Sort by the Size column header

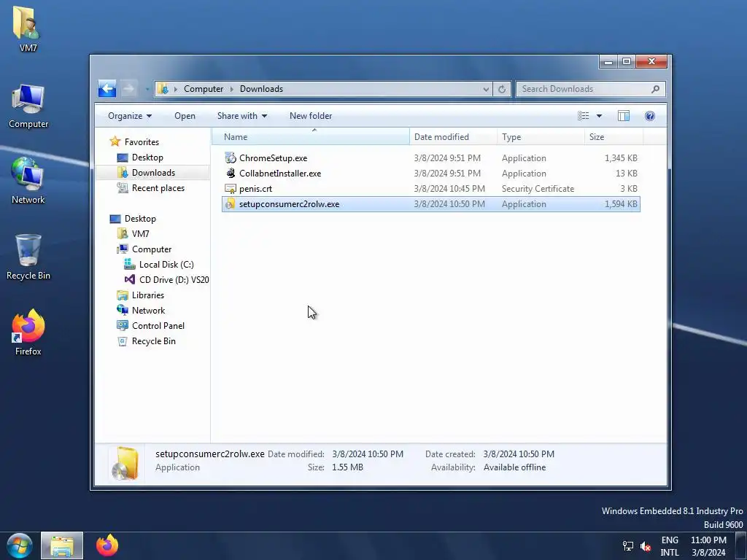(x=614, y=137)
